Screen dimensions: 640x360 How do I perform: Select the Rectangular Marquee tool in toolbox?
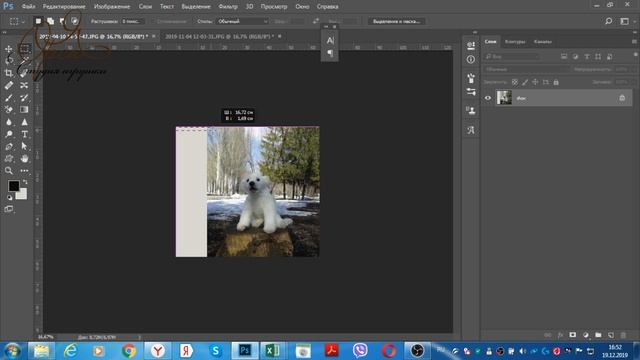pos(24,49)
